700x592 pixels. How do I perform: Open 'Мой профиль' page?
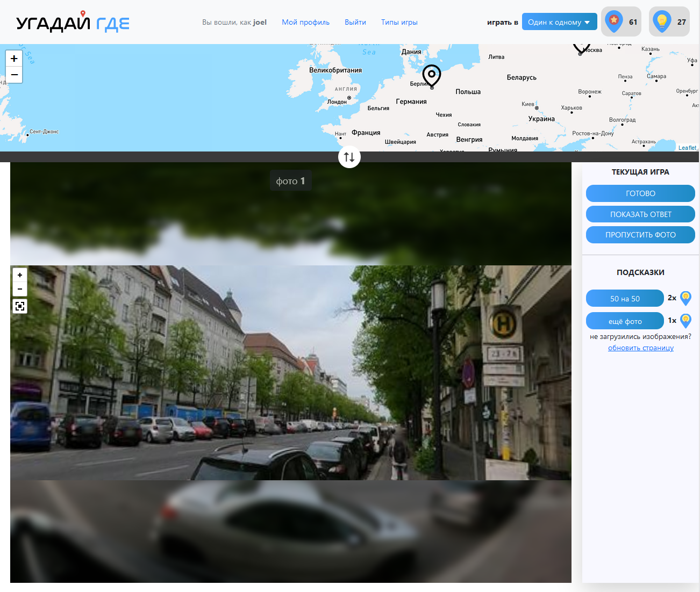[305, 22]
